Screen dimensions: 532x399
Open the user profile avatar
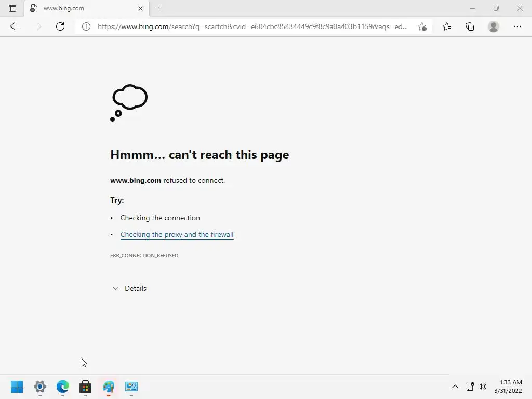[x=494, y=26]
